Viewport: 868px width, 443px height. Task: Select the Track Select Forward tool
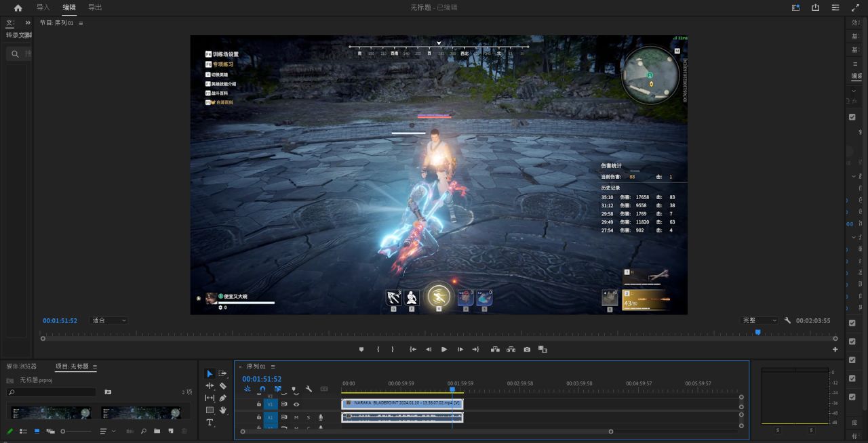pos(223,374)
